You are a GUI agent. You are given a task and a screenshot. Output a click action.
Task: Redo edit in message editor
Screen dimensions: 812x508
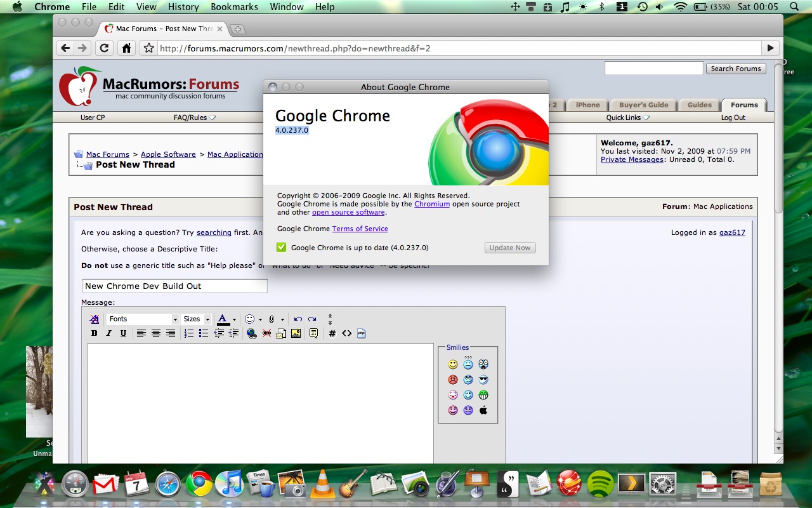pos(312,319)
